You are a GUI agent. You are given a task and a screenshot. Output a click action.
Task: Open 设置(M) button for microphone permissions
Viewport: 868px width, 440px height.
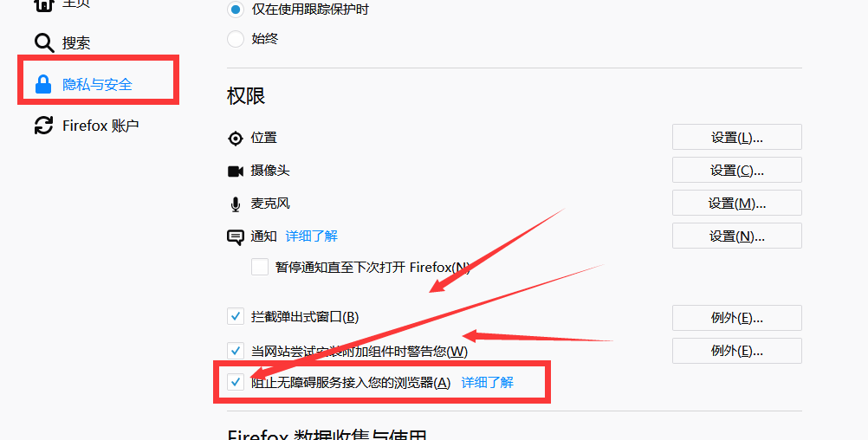[x=737, y=203]
